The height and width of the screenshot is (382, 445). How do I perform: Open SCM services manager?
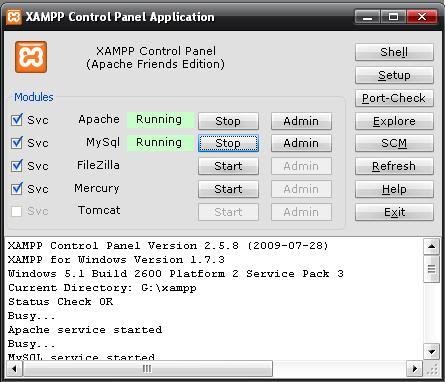click(394, 143)
